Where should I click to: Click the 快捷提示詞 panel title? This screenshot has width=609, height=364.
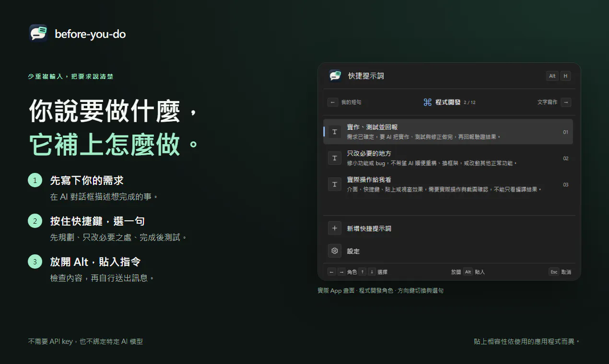(x=366, y=76)
